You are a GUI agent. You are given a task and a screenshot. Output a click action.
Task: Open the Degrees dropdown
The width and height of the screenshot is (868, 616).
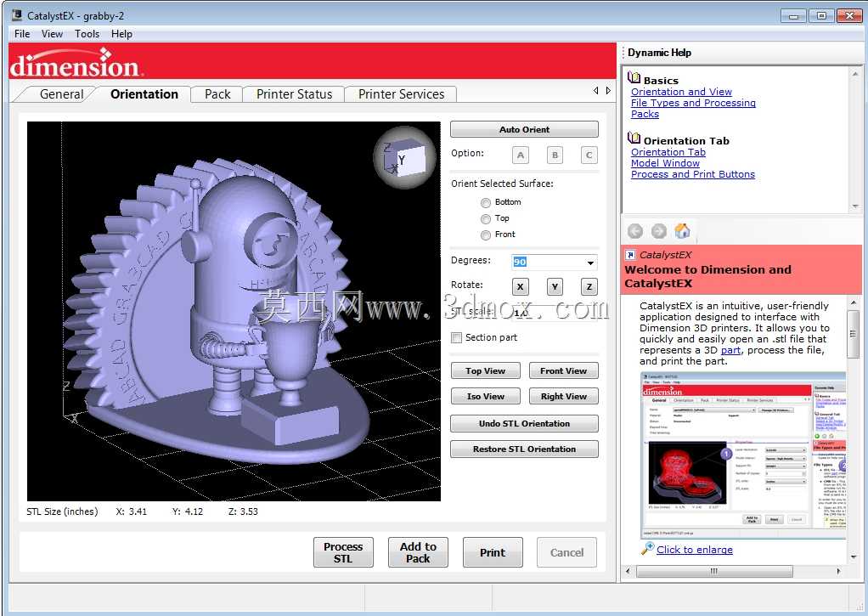pos(590,262)
